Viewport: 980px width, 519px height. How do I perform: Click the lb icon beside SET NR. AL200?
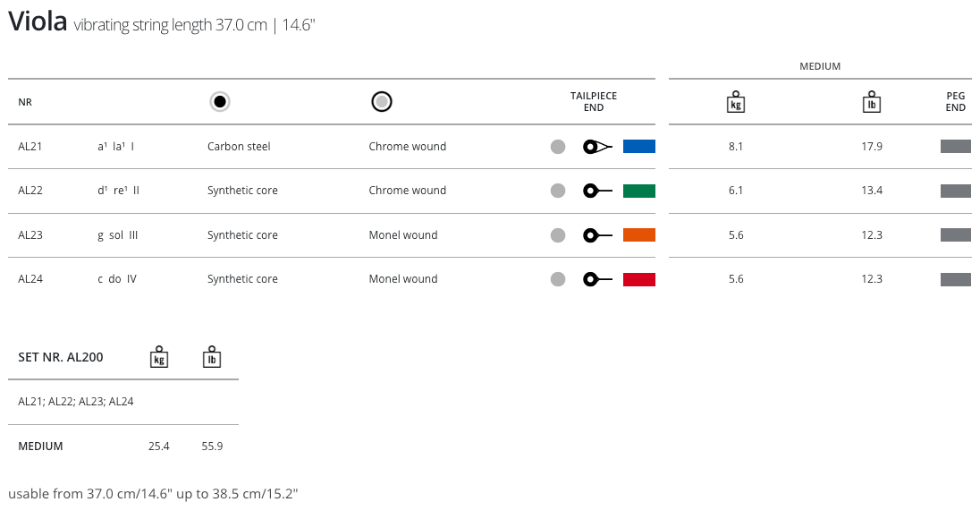coord(212,357)
